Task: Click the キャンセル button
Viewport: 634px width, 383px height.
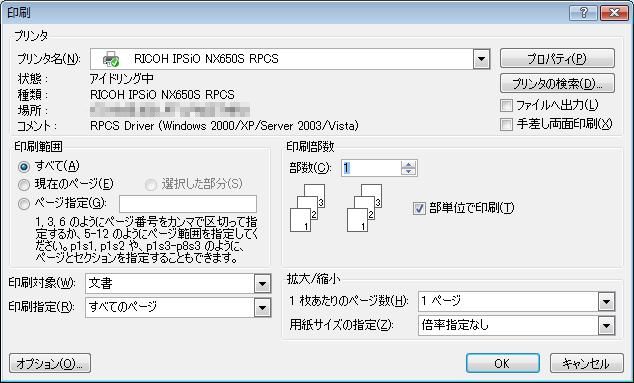Action: tap(586, 363)
